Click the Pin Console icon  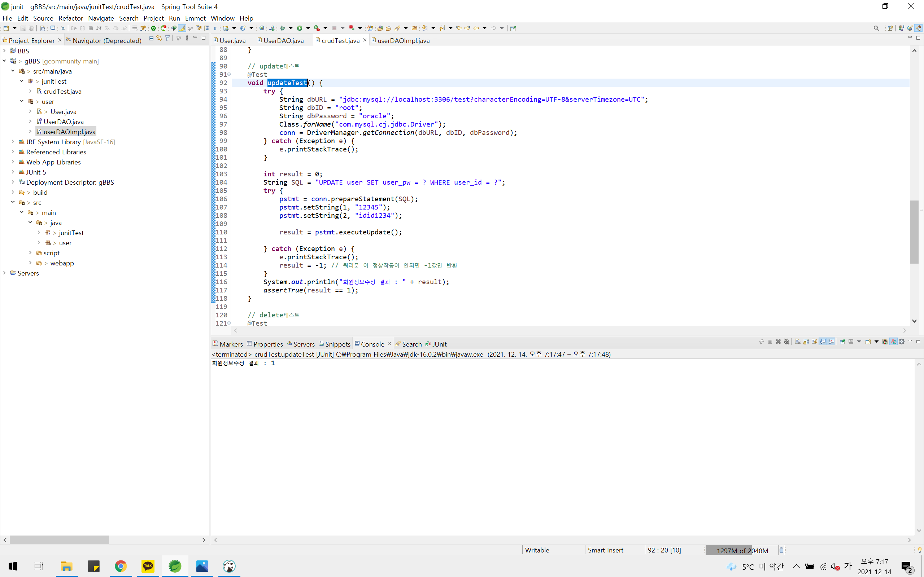(842, 342)
